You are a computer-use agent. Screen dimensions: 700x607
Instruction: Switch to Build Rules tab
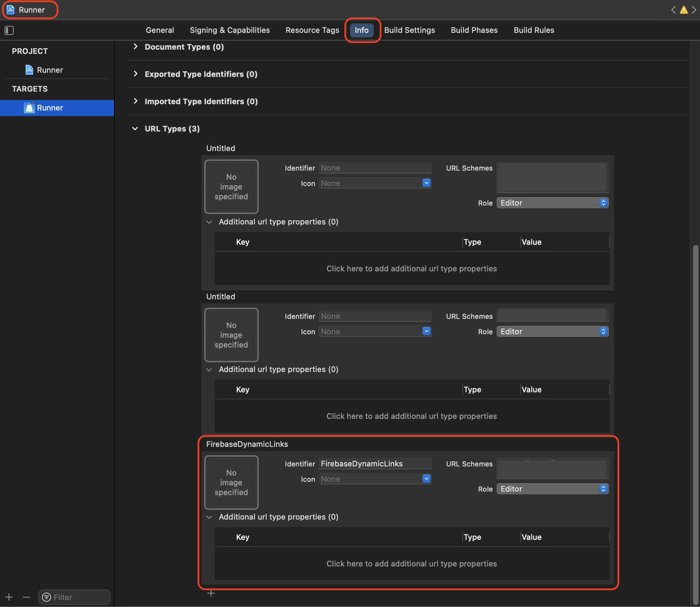[x=534, y=30]
